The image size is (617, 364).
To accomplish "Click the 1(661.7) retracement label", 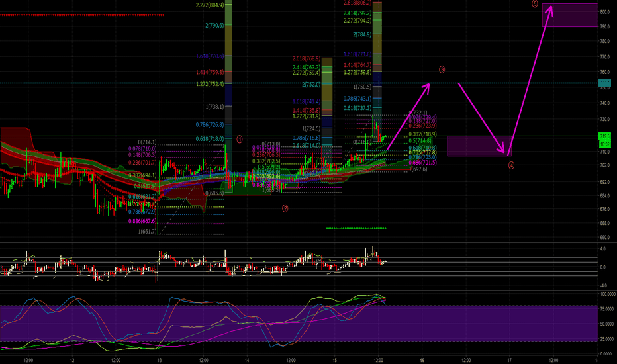I will click(x=147, y=232).
